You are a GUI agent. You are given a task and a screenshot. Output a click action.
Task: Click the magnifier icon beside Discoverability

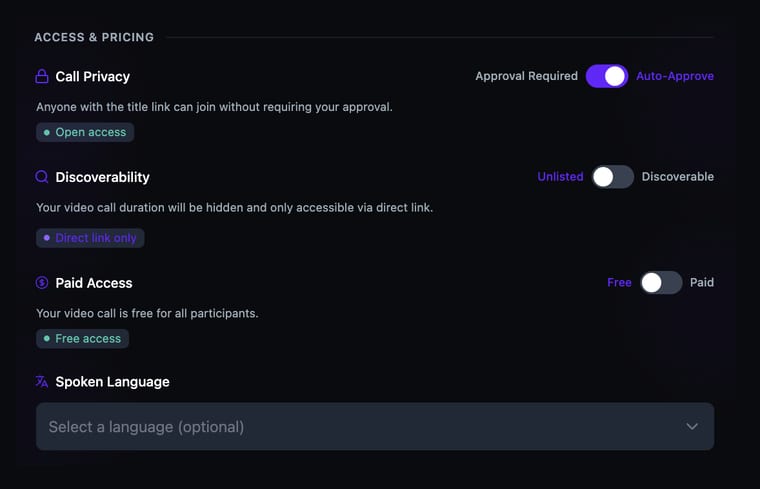point(42,177)
